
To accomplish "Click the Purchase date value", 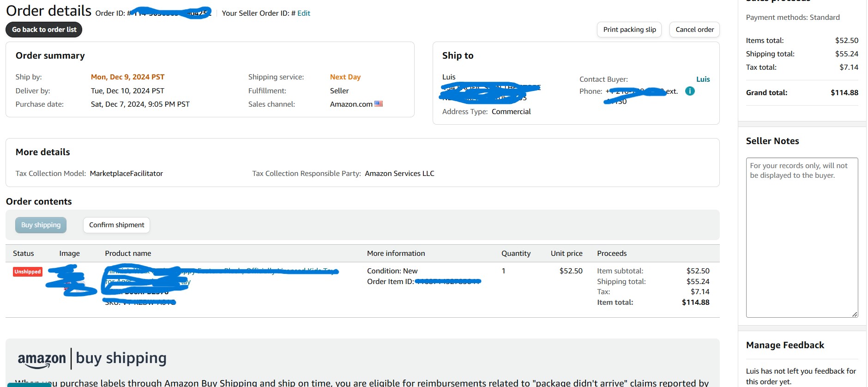I will point(140,104).
